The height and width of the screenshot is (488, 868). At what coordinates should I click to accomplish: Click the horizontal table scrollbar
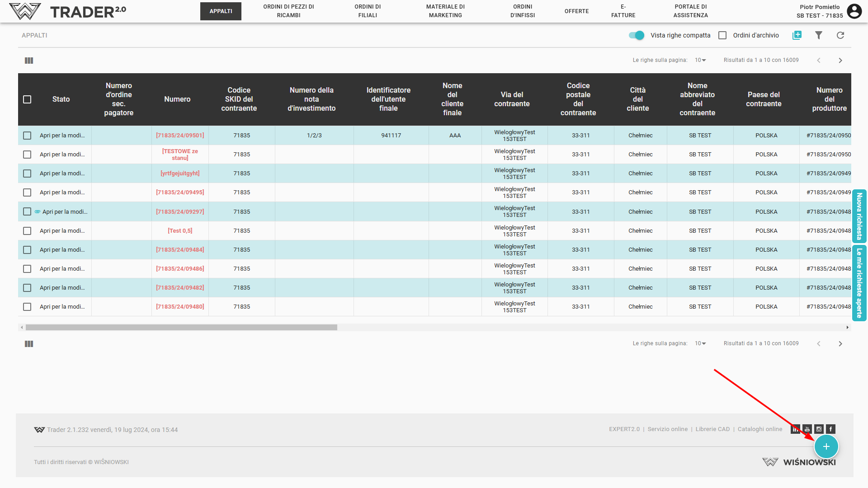tap(181, 327)
